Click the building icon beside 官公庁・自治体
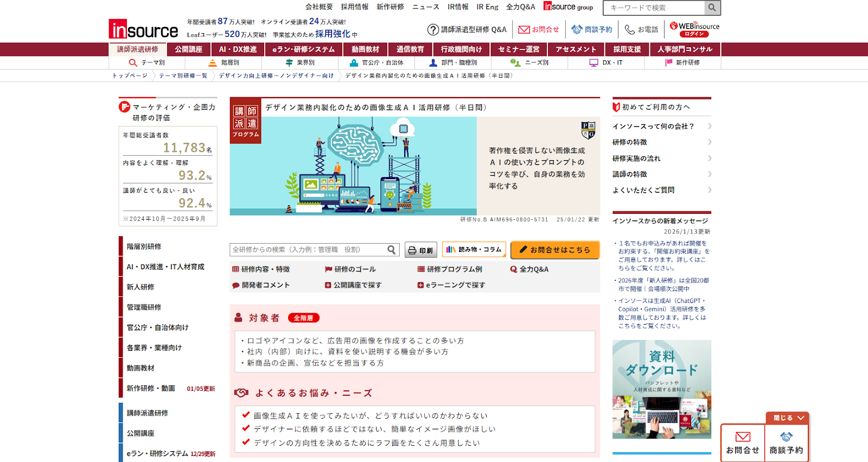Image resolution: width=868 pixels, height=462 pixels. [354, 63]
